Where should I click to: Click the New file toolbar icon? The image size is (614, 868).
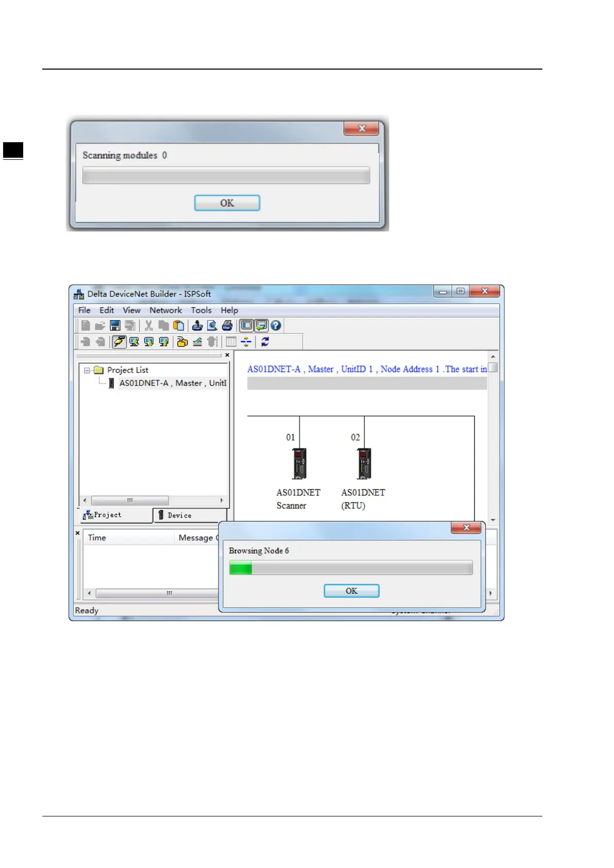[86, 325]
